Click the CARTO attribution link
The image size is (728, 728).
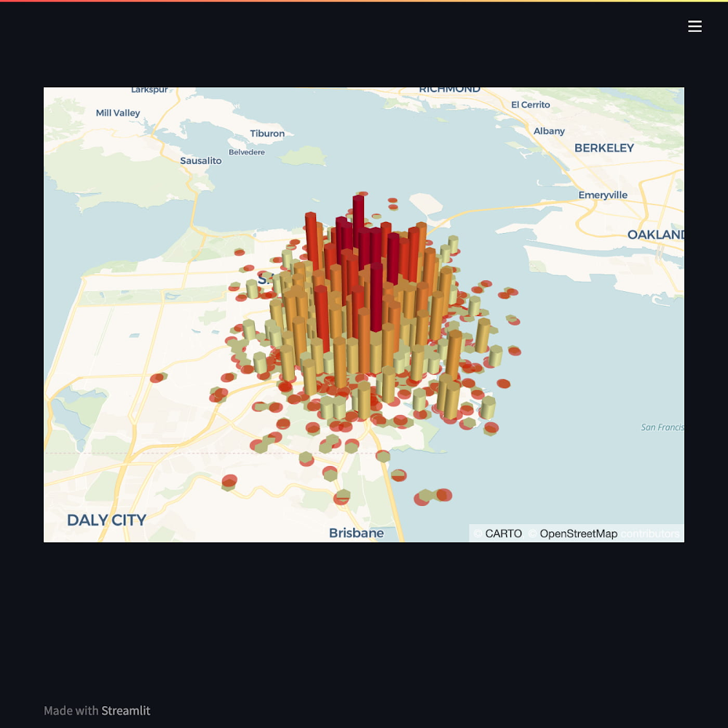click(503, 534)
